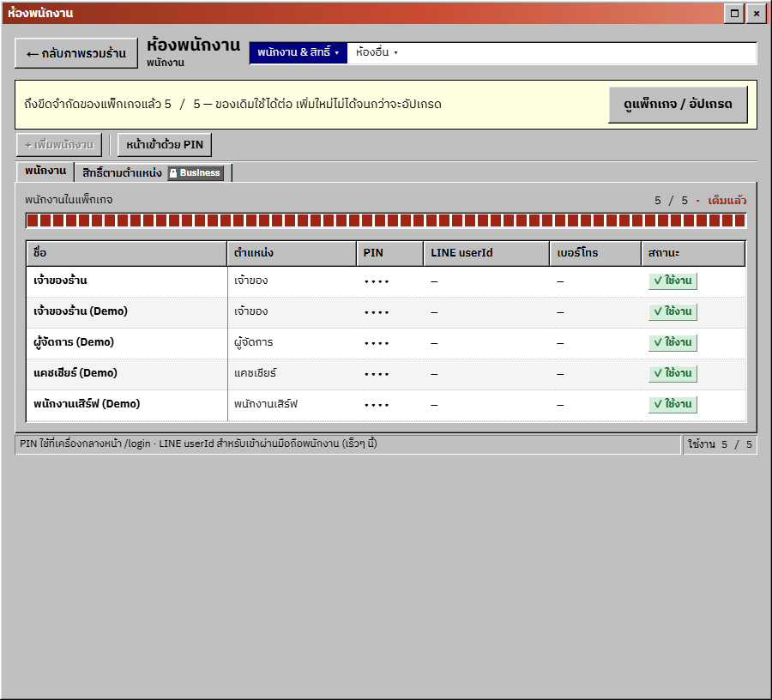Toggle ใช้งาน status for เจ้าของร้าน (Demo)
This screenshot has width=772, height=700.
(672, 311)
